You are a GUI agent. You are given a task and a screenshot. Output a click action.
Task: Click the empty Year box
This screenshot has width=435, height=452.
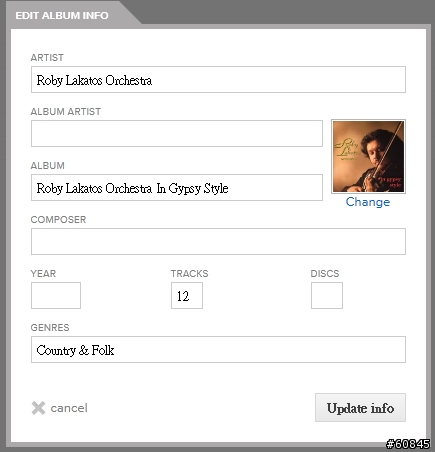[x=56, y=296]
